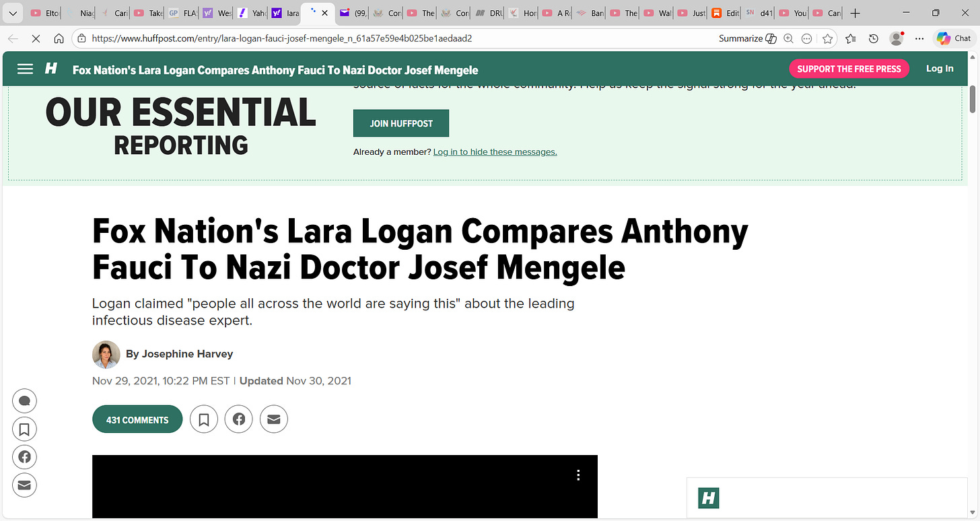The width and height of the screenshot is (980, 521).
Task: Stop loading the page with the X button
Action: click(36, 38)
